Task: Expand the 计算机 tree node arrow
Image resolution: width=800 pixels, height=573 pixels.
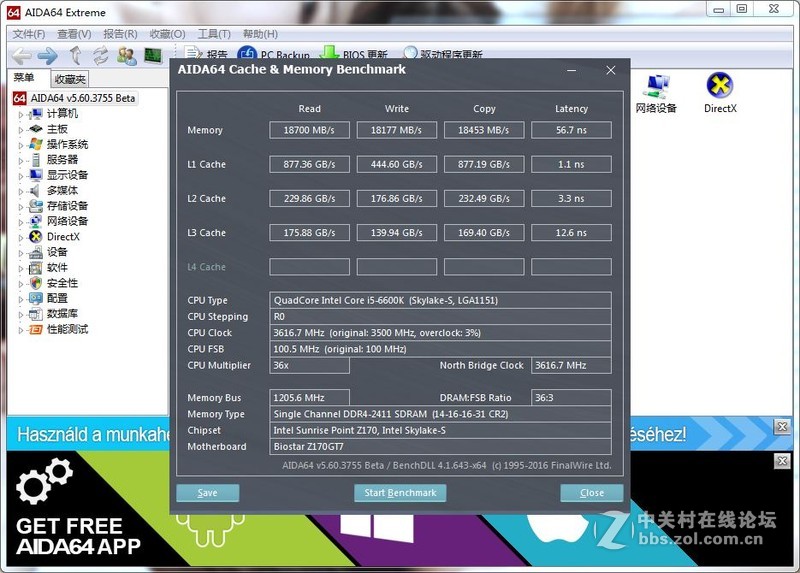Action: point(21,115)
